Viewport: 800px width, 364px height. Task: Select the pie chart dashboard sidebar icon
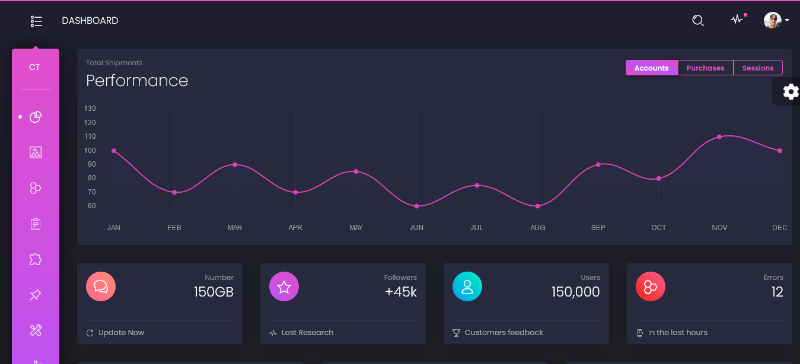tap(35, 117)
